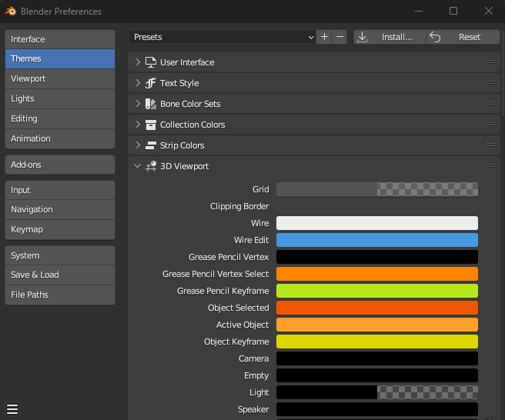The image size is (505, 420).
Task: Change the Active Object color swatch
Action: (376, 325)
